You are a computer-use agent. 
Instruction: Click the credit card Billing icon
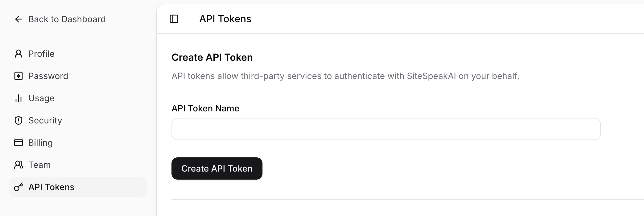19,143
